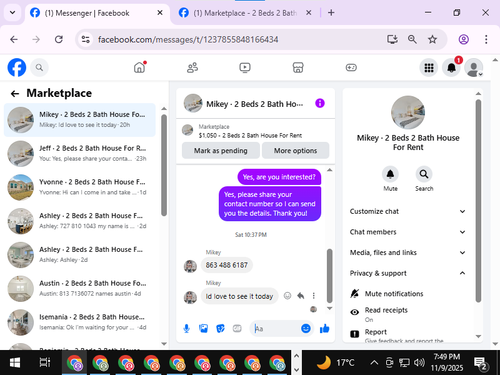Reload the page
Image resolution: width=500 pixels, height=375 pixels.
59,40
